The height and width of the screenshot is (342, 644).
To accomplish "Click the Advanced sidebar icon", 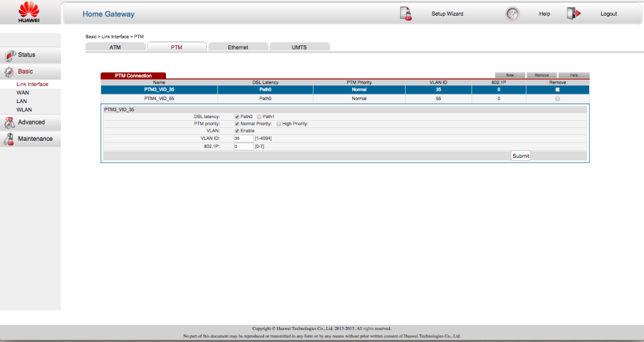I will click(9, 123).
